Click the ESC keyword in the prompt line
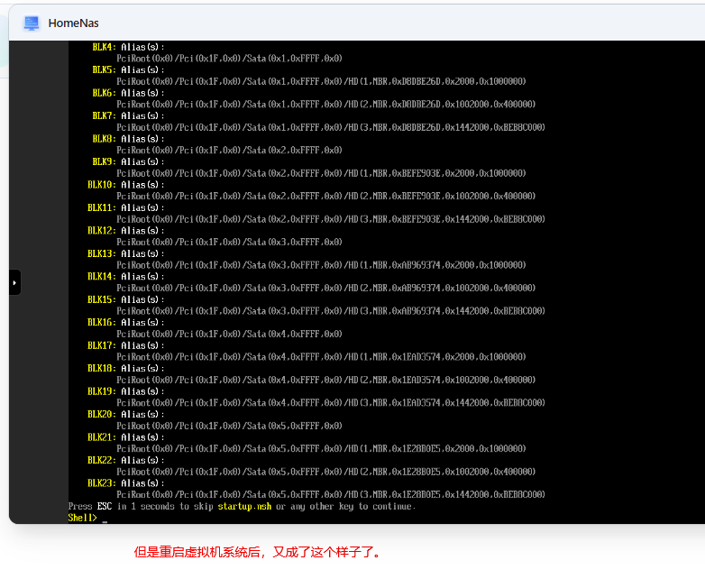This screenshot has height=588, width=705. (x=104, y=506)
